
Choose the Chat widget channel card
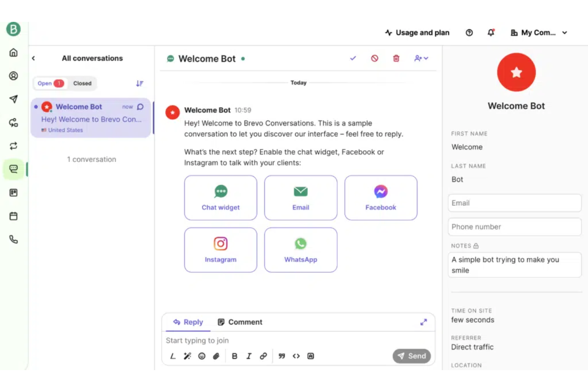[220, 198]
